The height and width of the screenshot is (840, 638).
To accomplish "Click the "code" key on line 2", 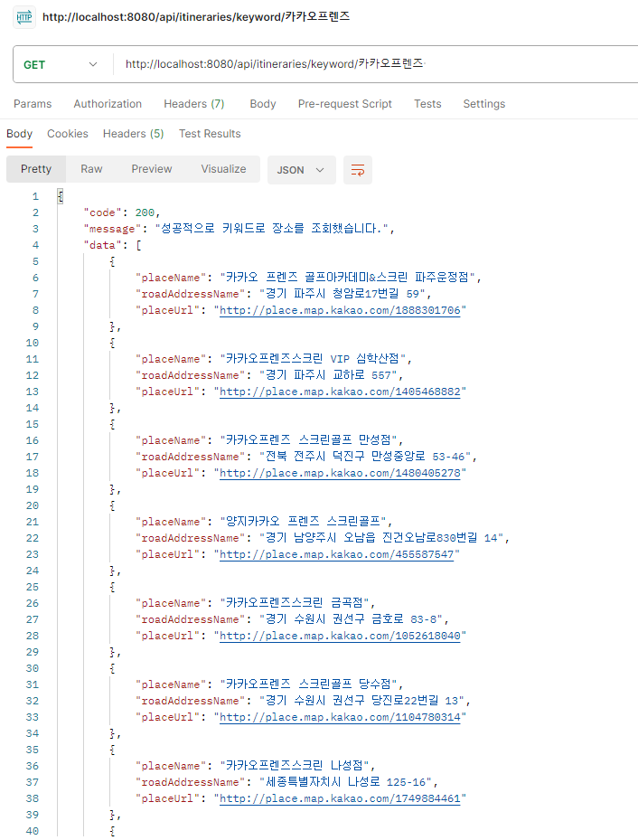I will tap(103, 212).
